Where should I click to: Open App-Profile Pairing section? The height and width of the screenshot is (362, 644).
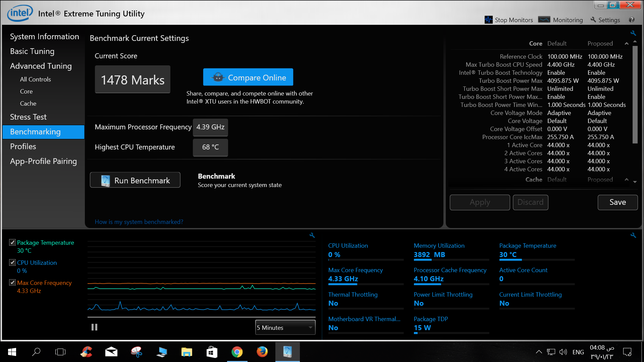pyautogui.click(x=43, y=161)
